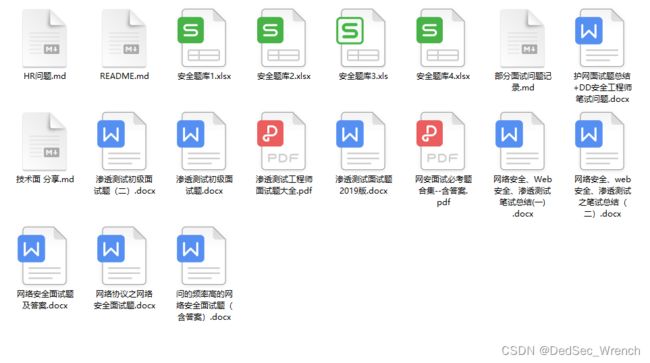Image resolution: width=650 pixels, height=363 pixels.
Task: Open the 笔试总结(一).docx Word icon
Action: click(x=520, y=141)
